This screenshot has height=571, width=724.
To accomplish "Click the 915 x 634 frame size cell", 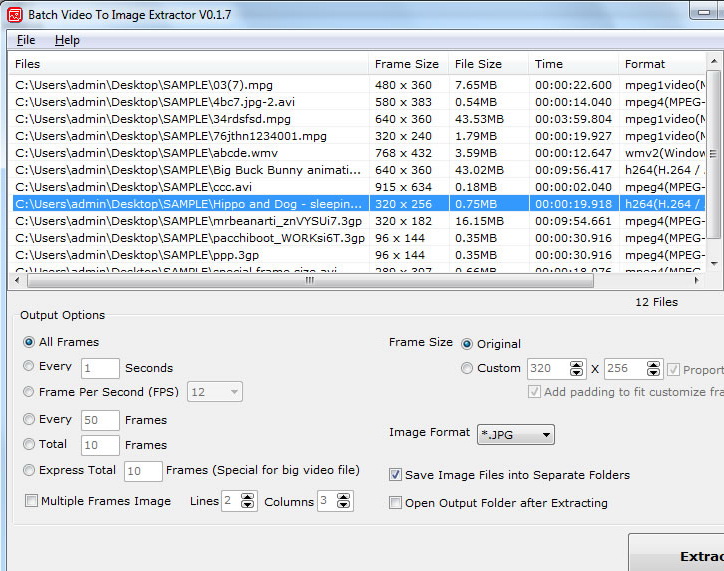I will (403, 187).
